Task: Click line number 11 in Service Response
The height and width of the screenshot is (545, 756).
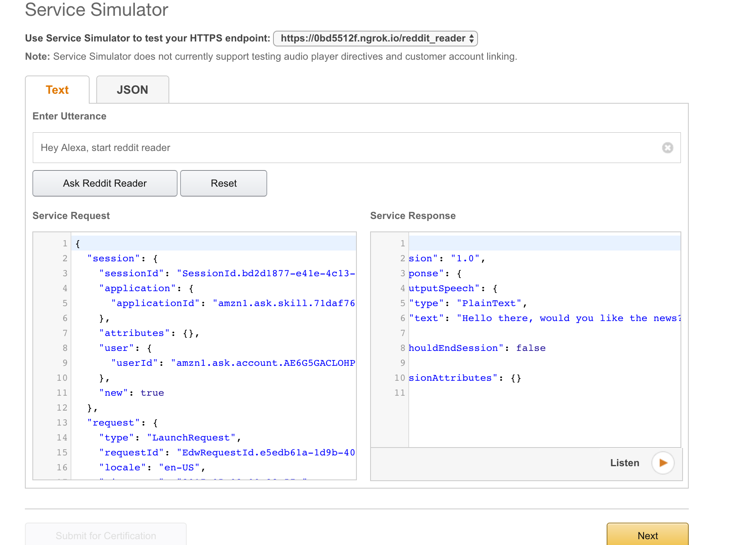Action: click(400, 393)
